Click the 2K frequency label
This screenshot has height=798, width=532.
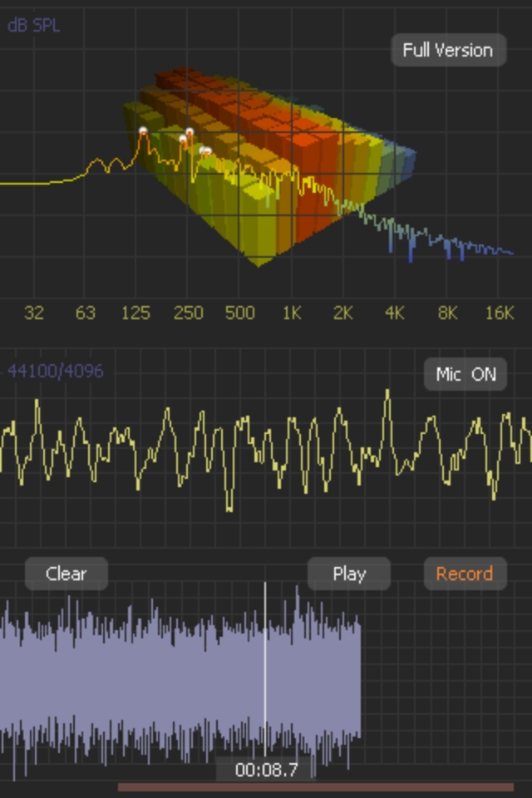pyautogui.click(x=342, y=313)
